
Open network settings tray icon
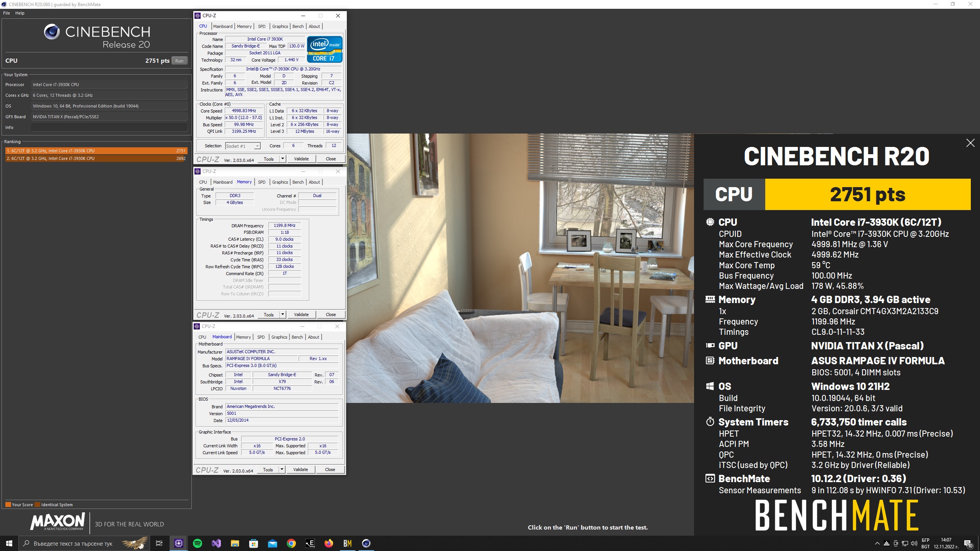(x=905, y=543)
